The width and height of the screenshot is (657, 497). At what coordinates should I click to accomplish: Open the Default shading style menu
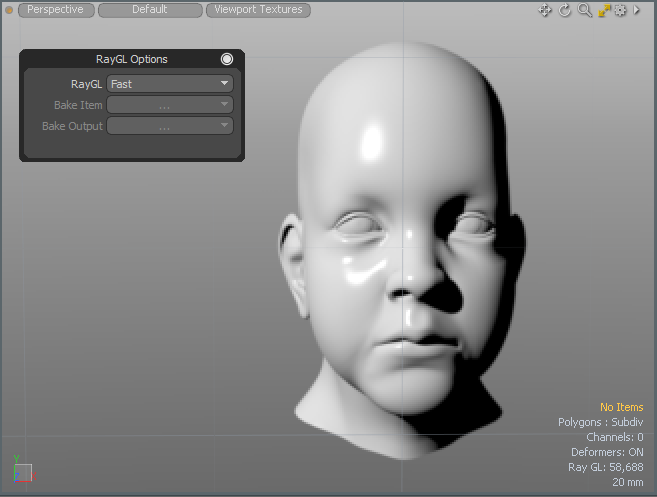(x=149, y=10)
